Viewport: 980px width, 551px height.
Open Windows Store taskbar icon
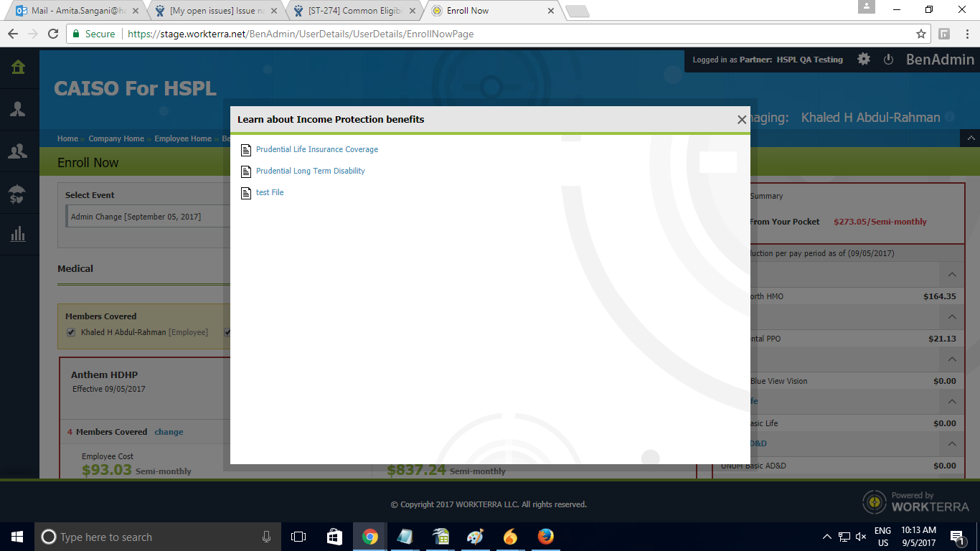pyautogui.click(x=334, y=537)
